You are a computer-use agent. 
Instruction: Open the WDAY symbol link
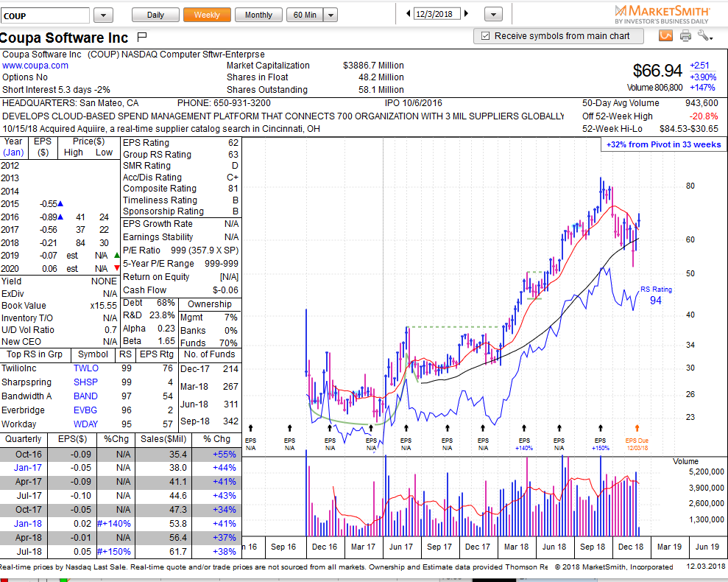point(87,424)
